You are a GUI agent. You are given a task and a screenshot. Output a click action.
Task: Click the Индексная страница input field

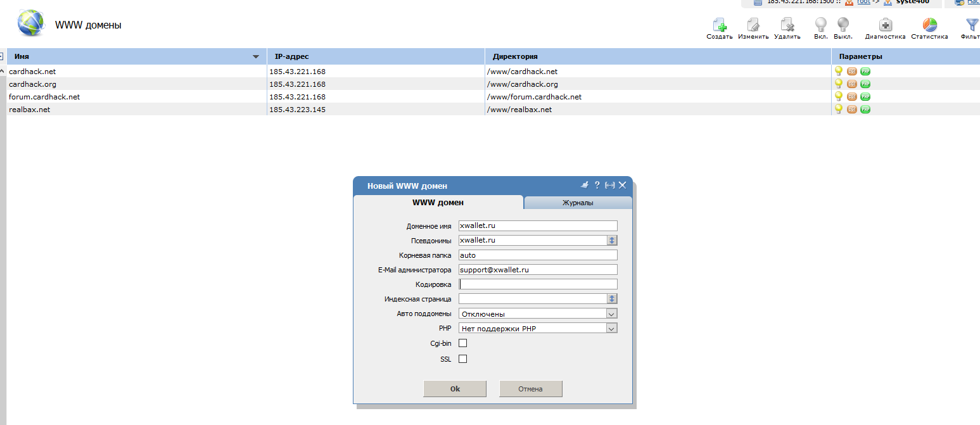(533, 299)
